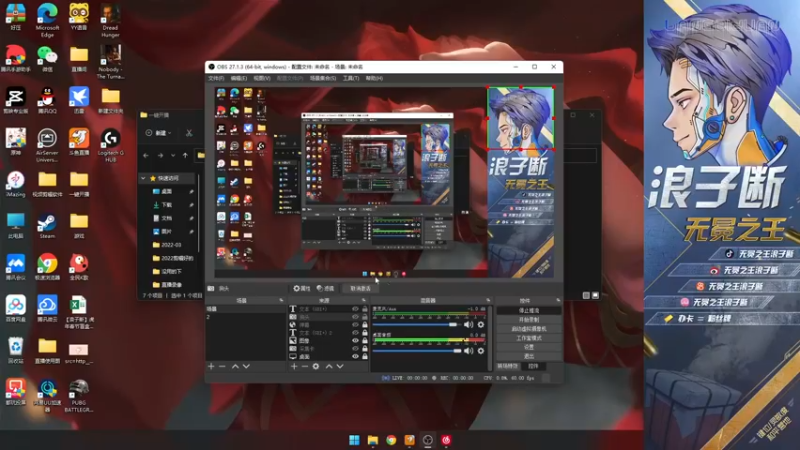This screenshot has width=800, height=450.
Task: Pop out the 场景 dock panel
Action: [x=281, y=300]
